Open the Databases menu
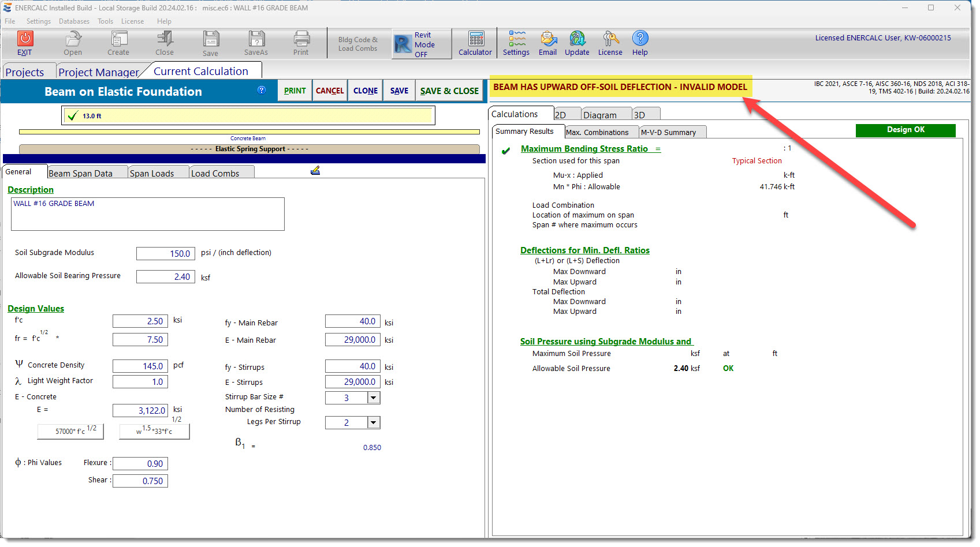 [74, 21]
